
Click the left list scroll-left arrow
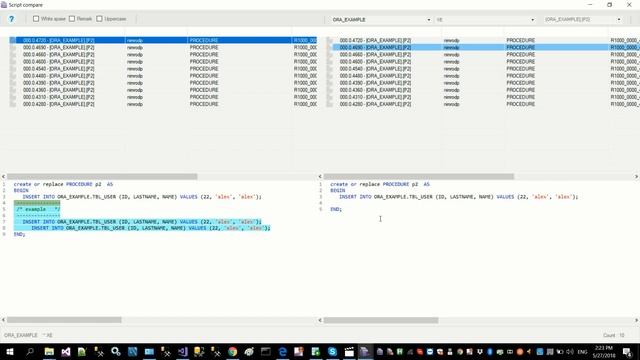(3, 176)
